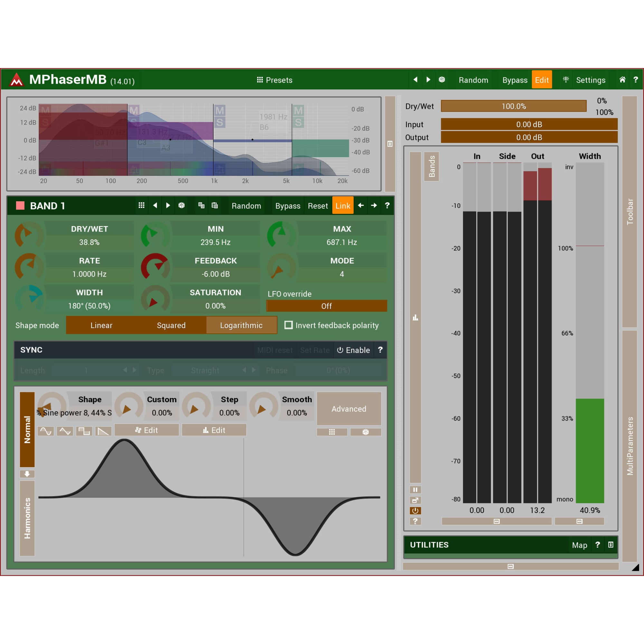The image size is (644, 644).
Task: Switch to the Harmonics tab
Action: click(27, 518)
